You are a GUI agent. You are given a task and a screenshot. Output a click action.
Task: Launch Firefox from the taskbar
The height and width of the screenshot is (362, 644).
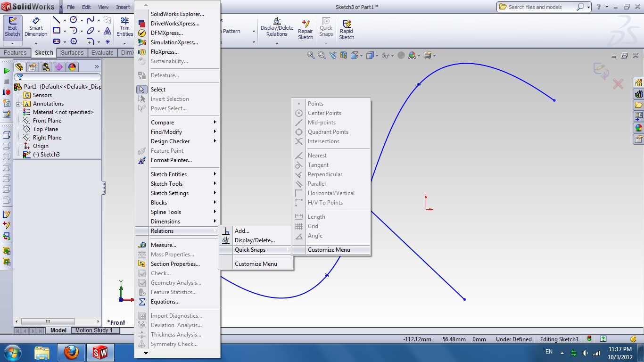(71, 352)
